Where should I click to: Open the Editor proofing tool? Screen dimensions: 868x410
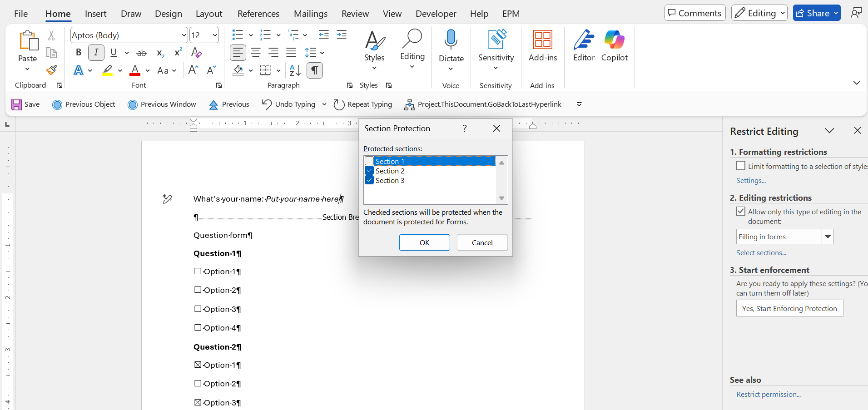coord(584,45)
